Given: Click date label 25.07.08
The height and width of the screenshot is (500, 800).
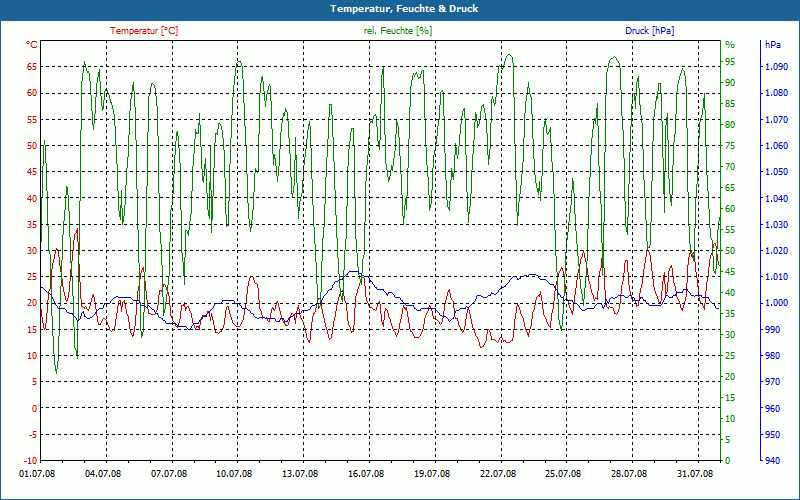Looking at the screenshot, I should click(563, 474).
